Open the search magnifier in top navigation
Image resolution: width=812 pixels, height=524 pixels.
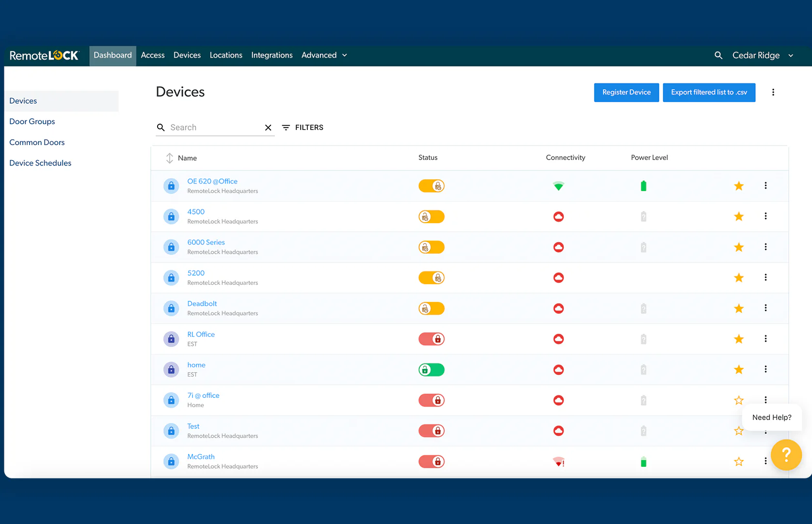[x=718, y=55]
